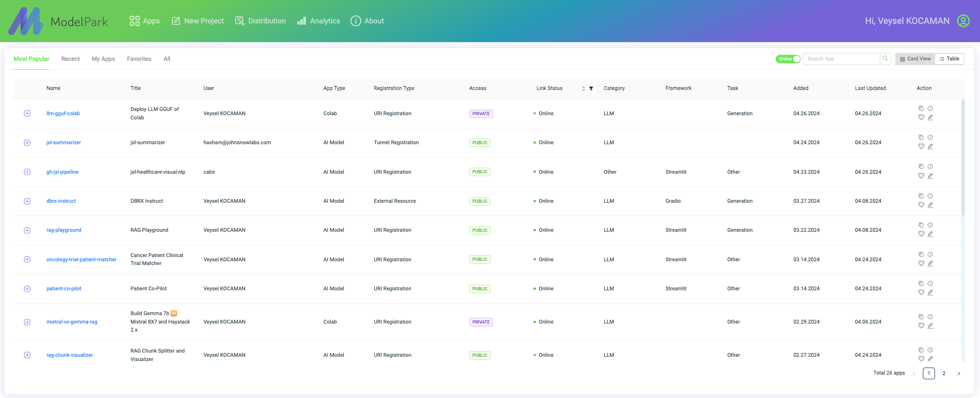Image resolution: width=980 pixels, height=398 pixels.
Task: Expand the rag-chunk-visualizer row
Action: coord(27,355)
